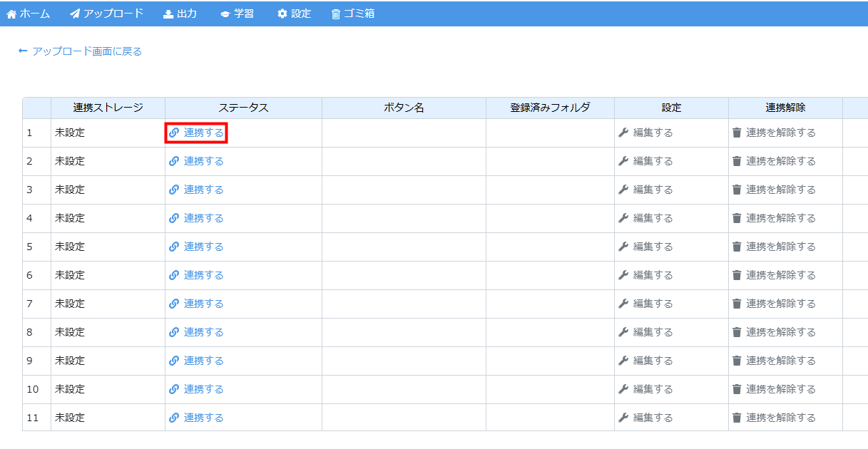Click wrench edit icon in row 10

pyautogui.click(x=623, y=389)
